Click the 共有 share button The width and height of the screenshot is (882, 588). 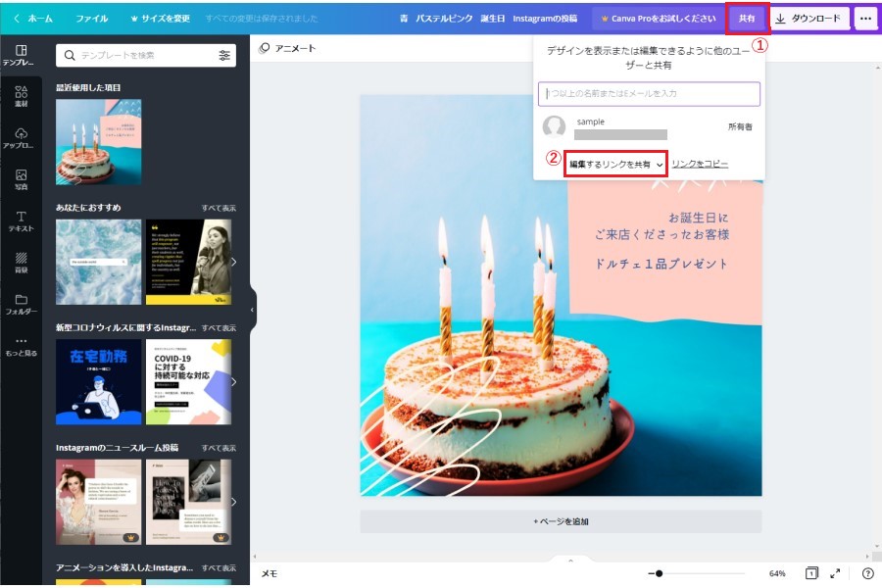tap(747, 19)
